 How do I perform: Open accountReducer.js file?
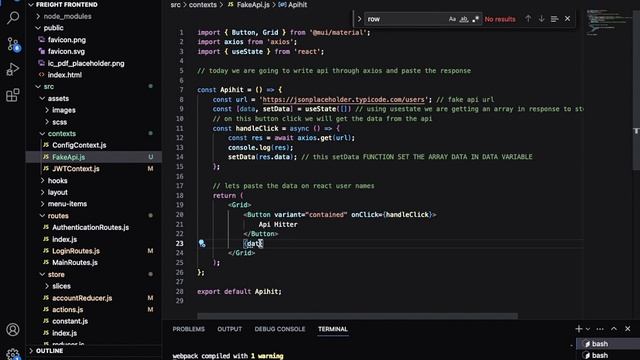click(82, 298)
